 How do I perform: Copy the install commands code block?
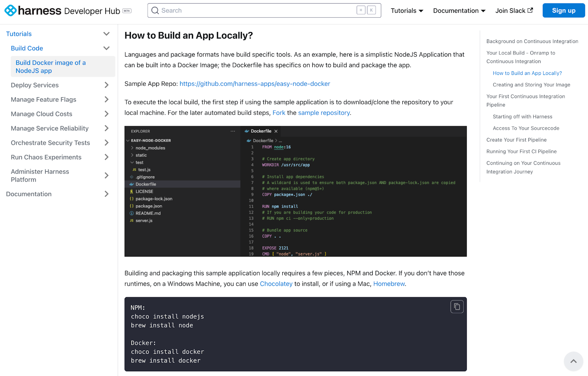[x=457, y=307]
